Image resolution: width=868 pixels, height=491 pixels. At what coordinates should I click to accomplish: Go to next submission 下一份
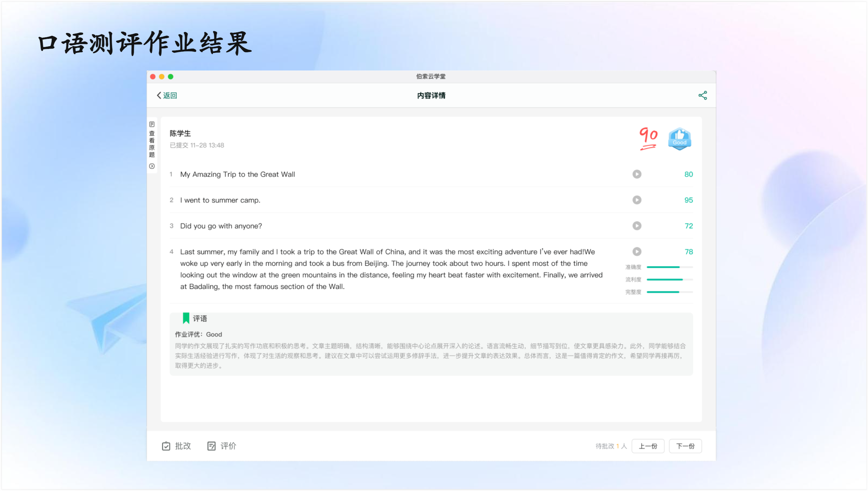point(685,446)
